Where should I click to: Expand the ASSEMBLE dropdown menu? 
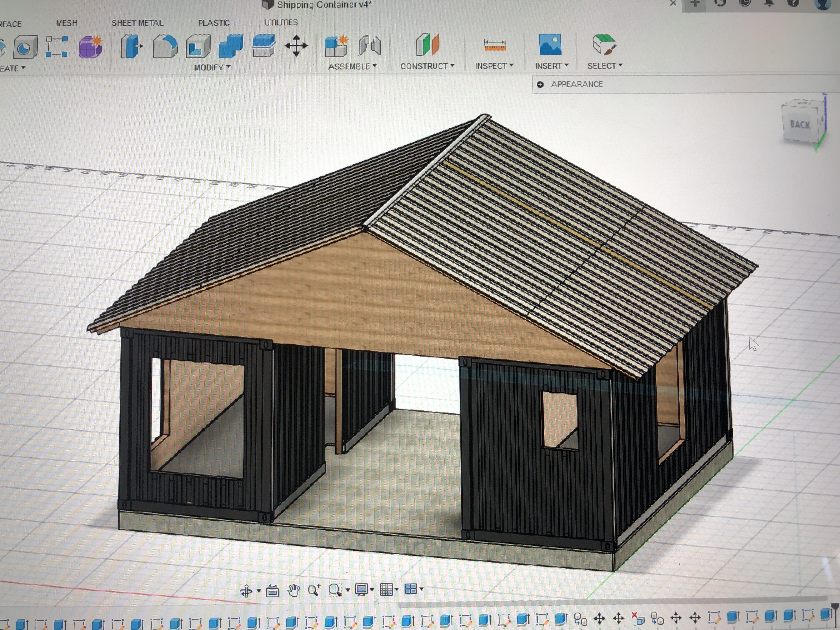[x=352, y=66]
